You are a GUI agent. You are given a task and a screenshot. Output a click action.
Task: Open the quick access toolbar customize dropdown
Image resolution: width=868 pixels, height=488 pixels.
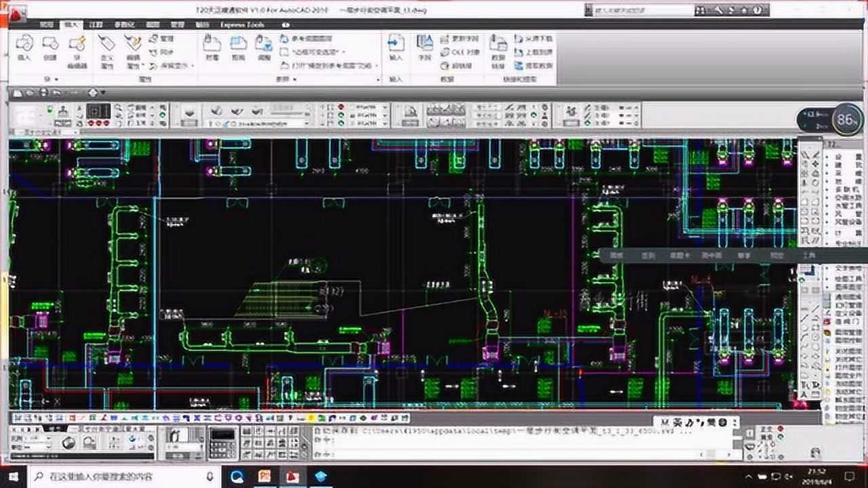click(x=102, y=93)
